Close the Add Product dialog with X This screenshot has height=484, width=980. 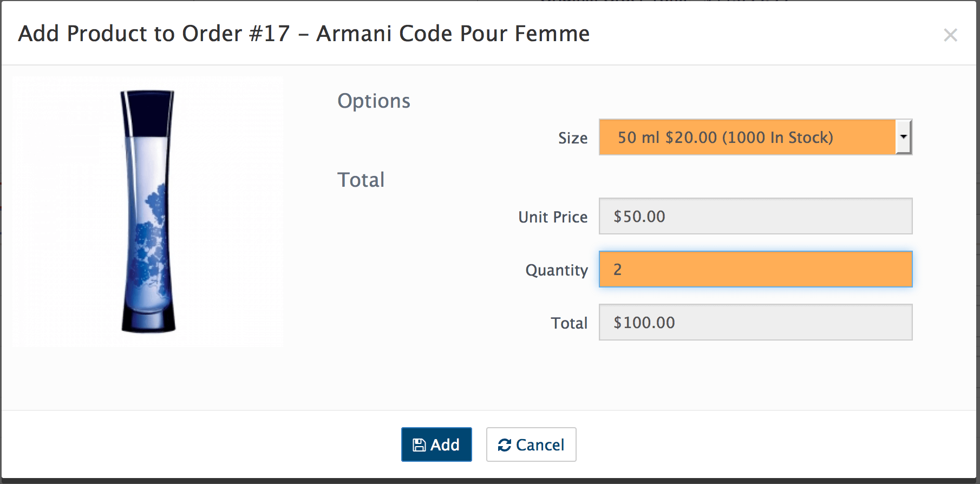point(950,35)
